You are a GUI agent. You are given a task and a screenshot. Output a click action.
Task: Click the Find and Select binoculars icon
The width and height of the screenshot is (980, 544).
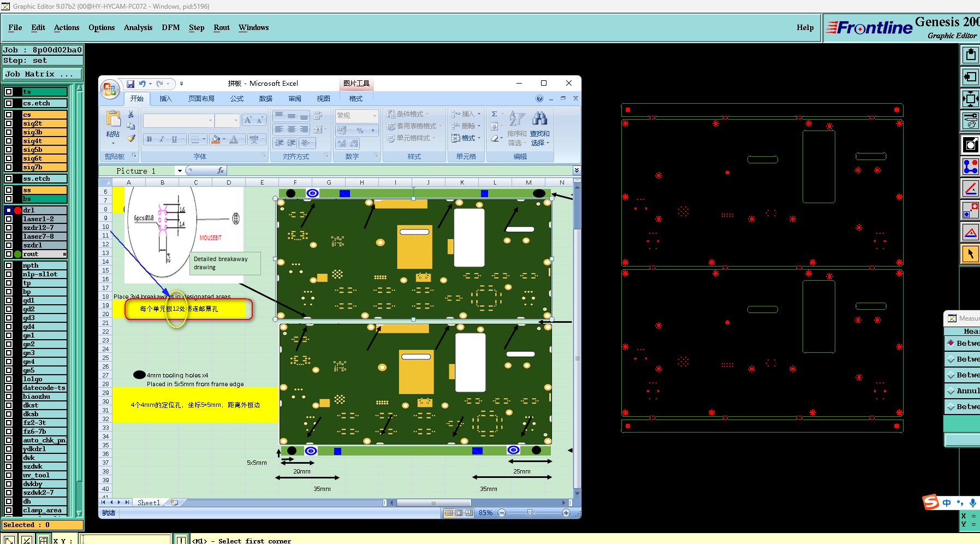tap(539, 119)
